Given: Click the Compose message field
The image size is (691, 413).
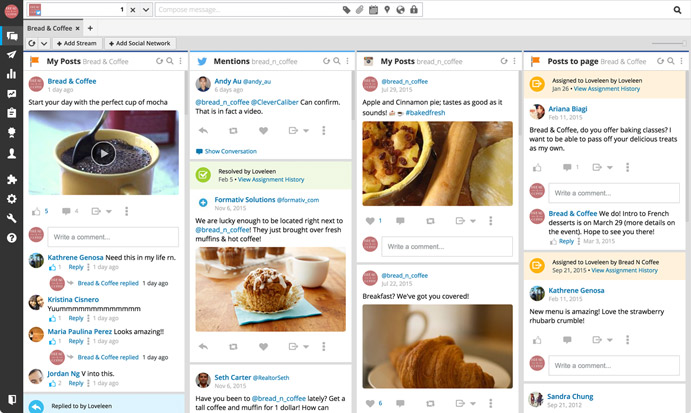Looking at the screenshot, I should click(249, 10).
